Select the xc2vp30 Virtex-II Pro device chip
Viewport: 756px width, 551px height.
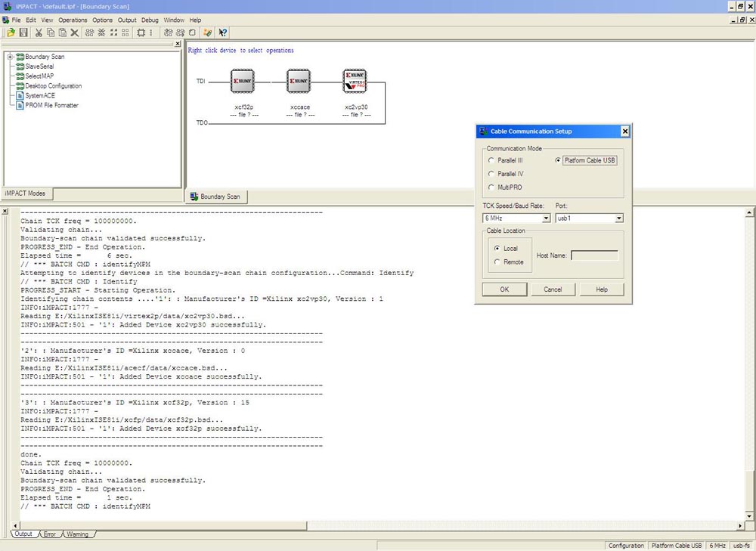point(355,81)
